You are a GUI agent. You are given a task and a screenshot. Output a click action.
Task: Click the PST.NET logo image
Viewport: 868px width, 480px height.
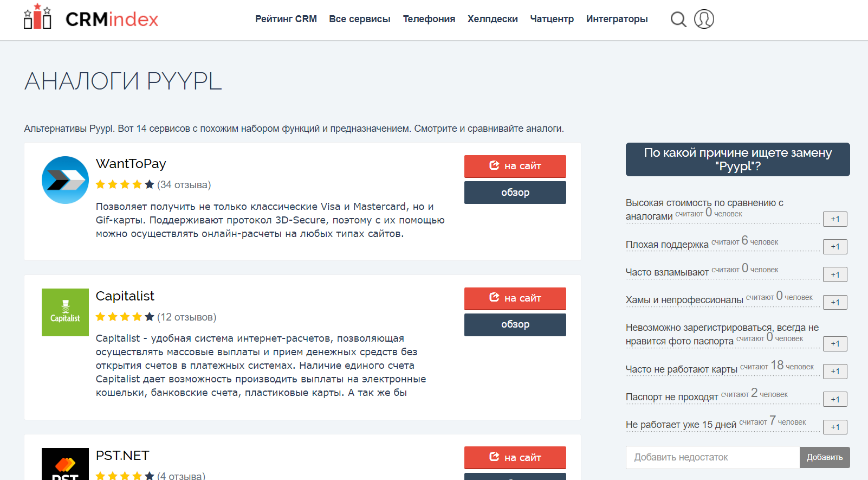[x=65, y=464]
